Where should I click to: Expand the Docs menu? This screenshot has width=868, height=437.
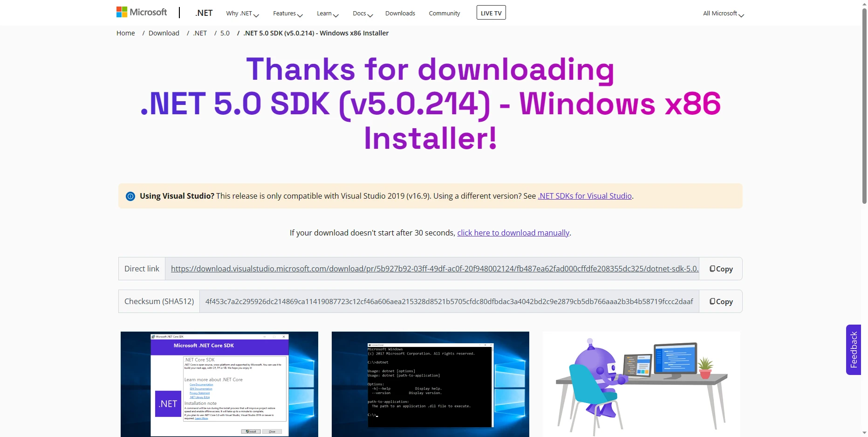click(362, 14)
